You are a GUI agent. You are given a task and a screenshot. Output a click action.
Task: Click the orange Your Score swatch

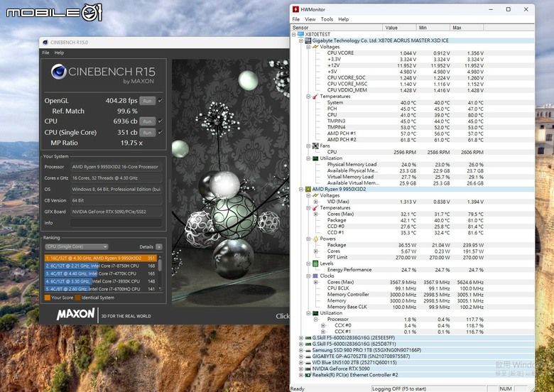[x=47, y=298]
